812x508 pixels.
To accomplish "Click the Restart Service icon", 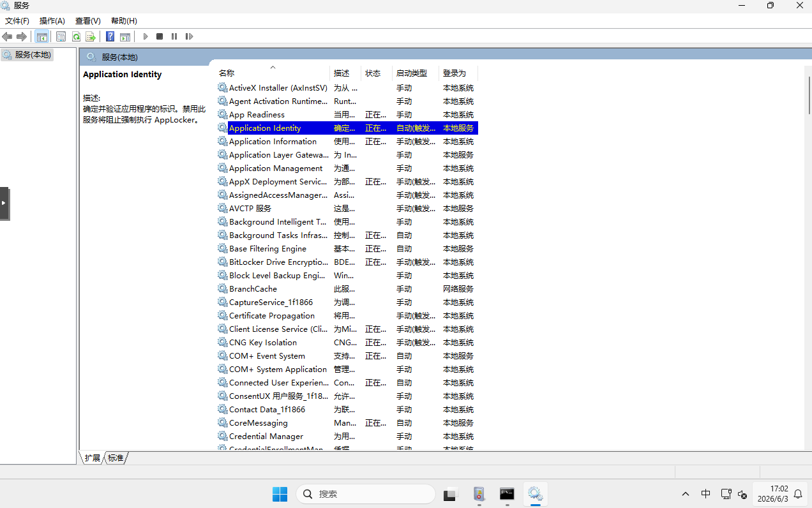I will 189,36.
